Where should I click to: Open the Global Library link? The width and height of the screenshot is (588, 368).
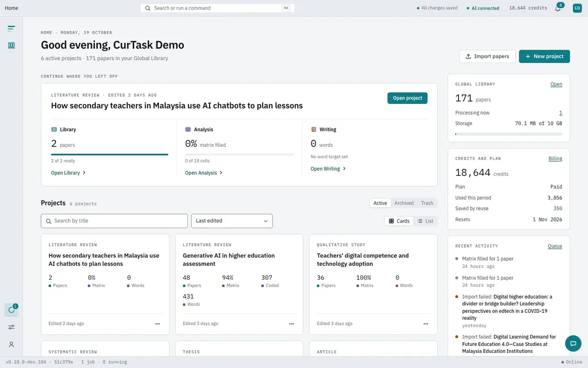click(x=556, y=84)
